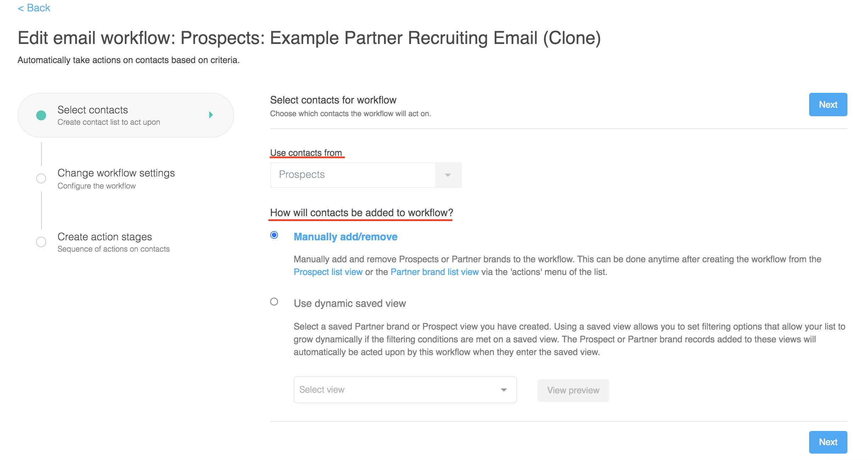Click the top Next button
Image resolution: width=868 pixels, height=460 pixels.
tap(828, 105)
